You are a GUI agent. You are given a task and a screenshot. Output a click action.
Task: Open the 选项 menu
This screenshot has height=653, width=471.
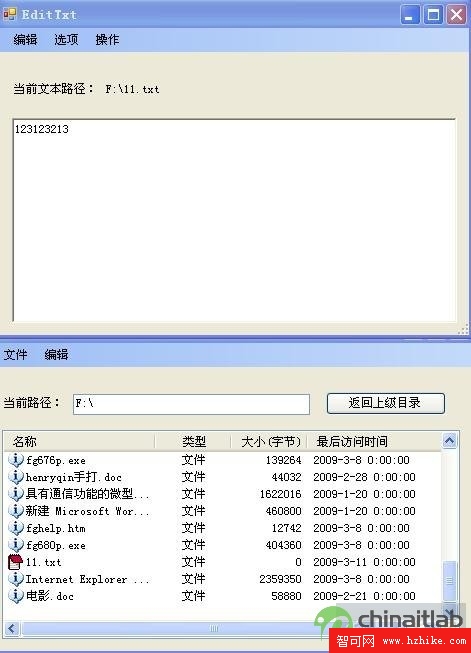pos(66,40)
